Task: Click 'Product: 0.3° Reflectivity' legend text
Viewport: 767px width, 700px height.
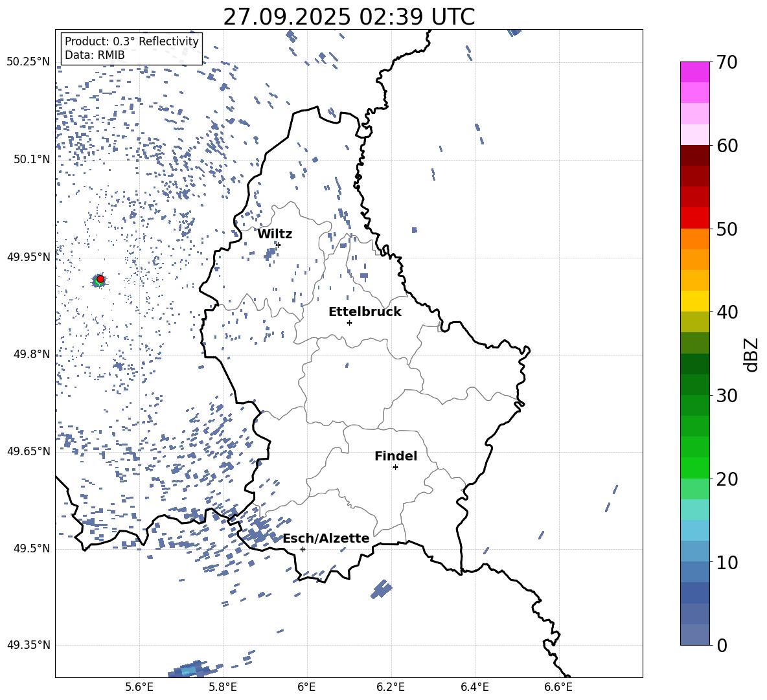Action: [x=132, y=41]
